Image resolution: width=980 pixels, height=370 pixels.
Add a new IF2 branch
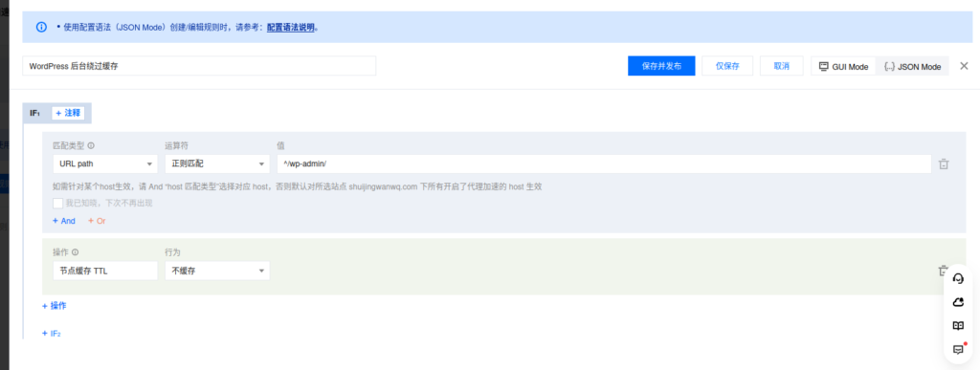52,333
